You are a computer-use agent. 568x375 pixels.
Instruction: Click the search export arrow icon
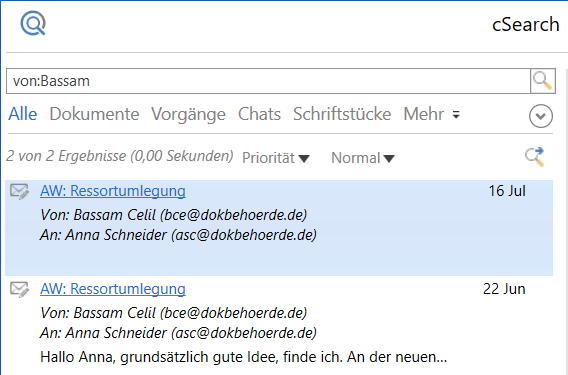coord(535,157)
